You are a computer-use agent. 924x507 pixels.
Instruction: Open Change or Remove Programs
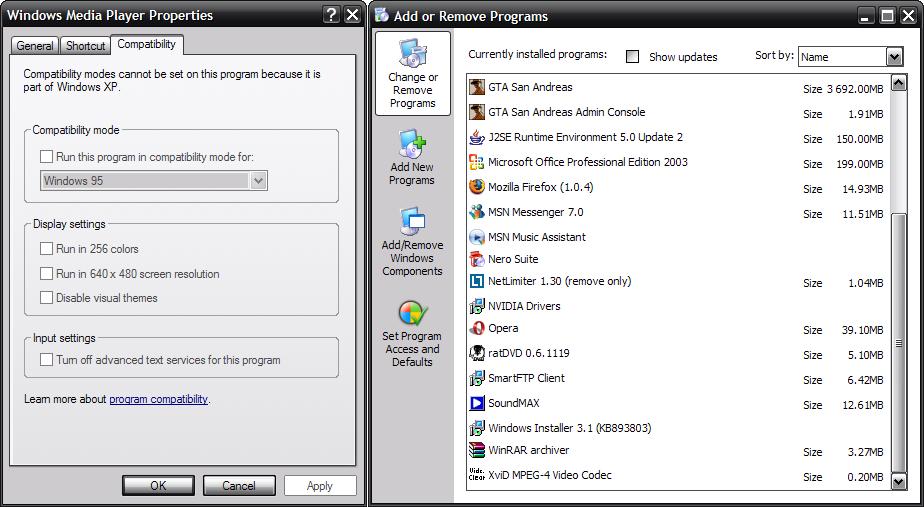point(413,74)
